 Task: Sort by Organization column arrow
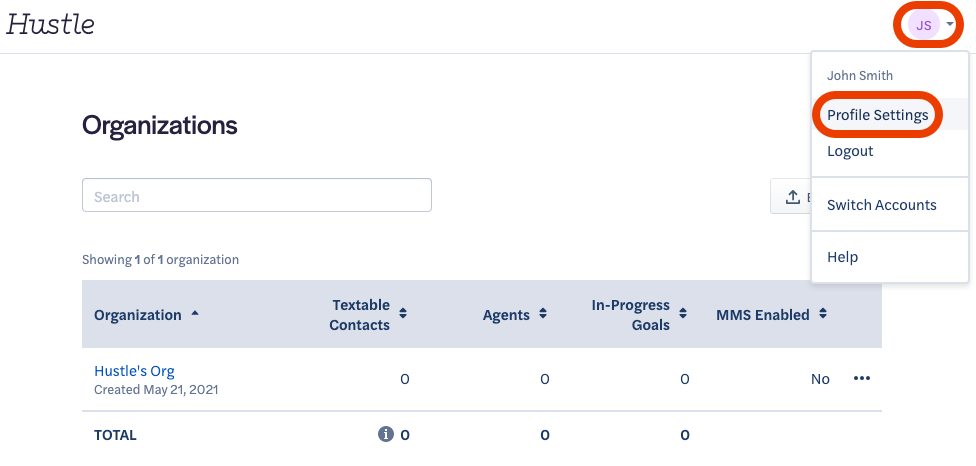195,314
